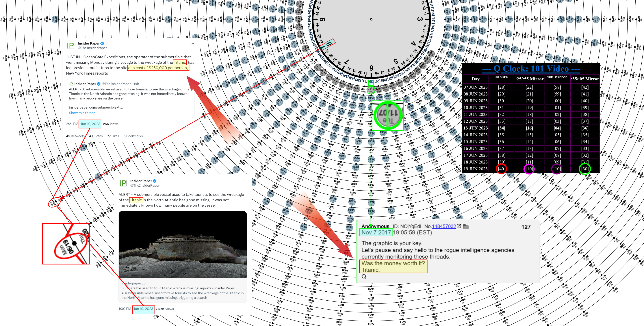Click Show this thread
Image resolution: width=644 pixels, height=326 pixels.
coord(82,113)
